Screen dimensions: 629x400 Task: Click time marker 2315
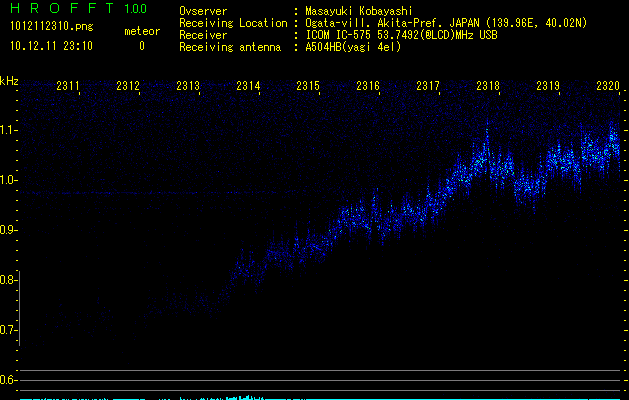[308, 85]
